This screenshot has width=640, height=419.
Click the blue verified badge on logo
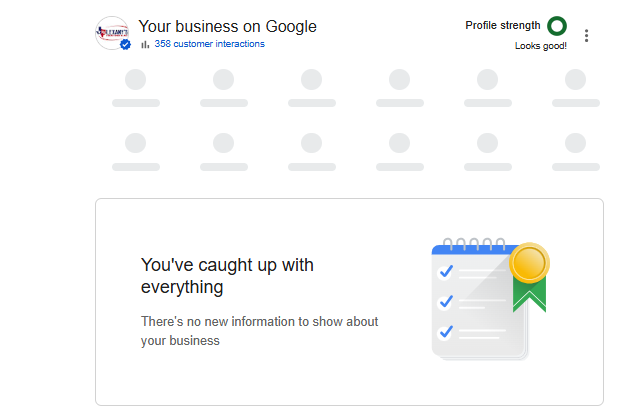(125, 44)
